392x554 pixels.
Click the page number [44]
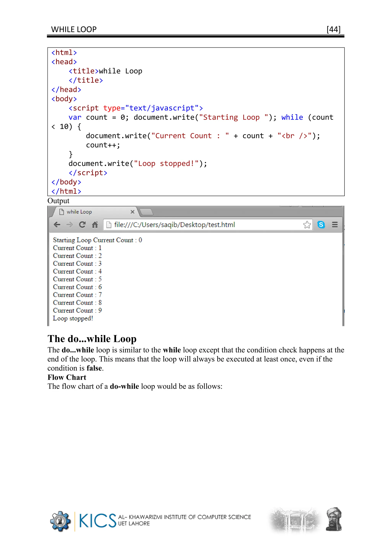333,29
